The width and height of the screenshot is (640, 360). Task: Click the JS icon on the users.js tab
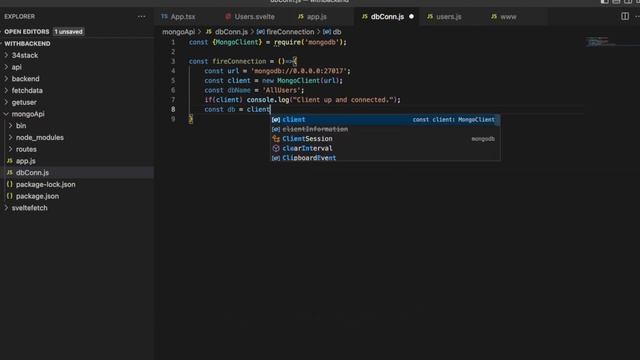[430, 17]
